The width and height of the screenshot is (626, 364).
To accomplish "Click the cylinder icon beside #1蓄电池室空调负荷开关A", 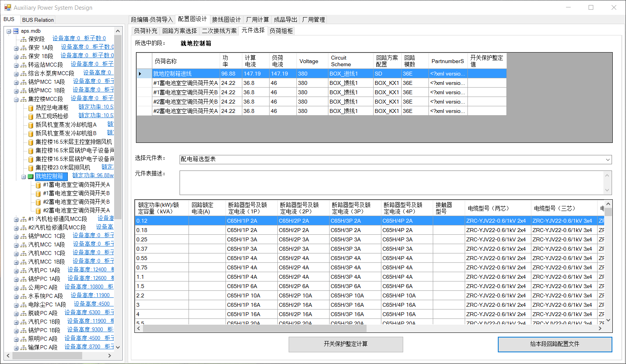I will pyautogui.click(x=38, y=185).
